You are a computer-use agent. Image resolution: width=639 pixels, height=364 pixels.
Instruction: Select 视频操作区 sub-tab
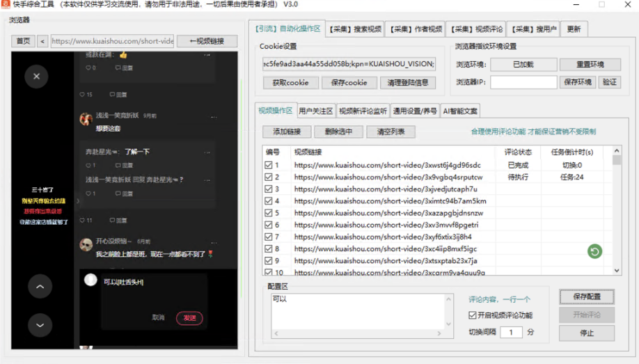coord(276,111)
